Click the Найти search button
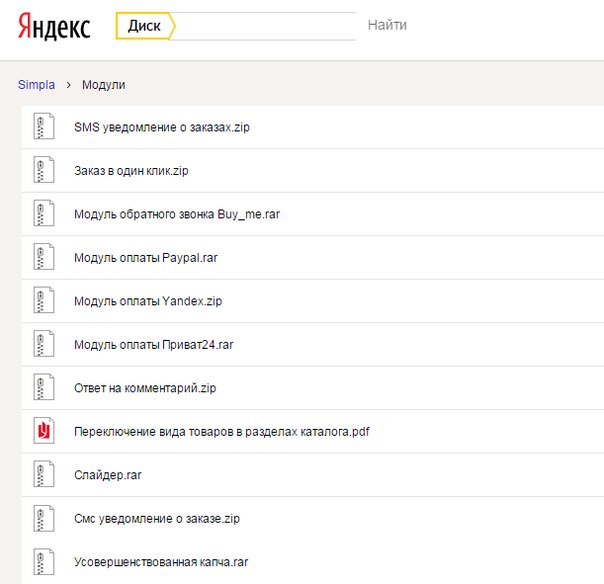Screen dimensions: 604x584 click(x=387, y=25)
